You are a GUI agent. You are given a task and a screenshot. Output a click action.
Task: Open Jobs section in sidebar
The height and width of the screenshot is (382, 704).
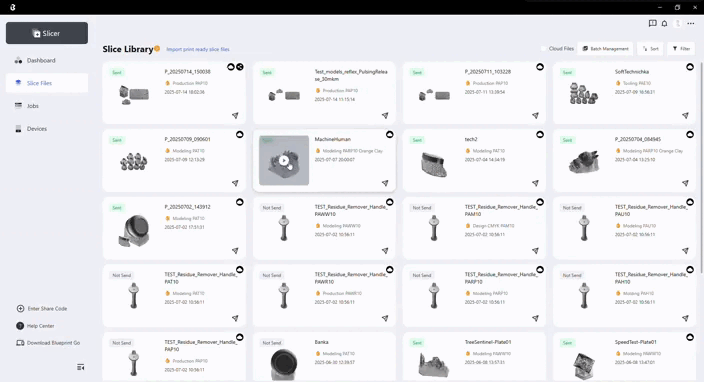(x=32, y=106)
